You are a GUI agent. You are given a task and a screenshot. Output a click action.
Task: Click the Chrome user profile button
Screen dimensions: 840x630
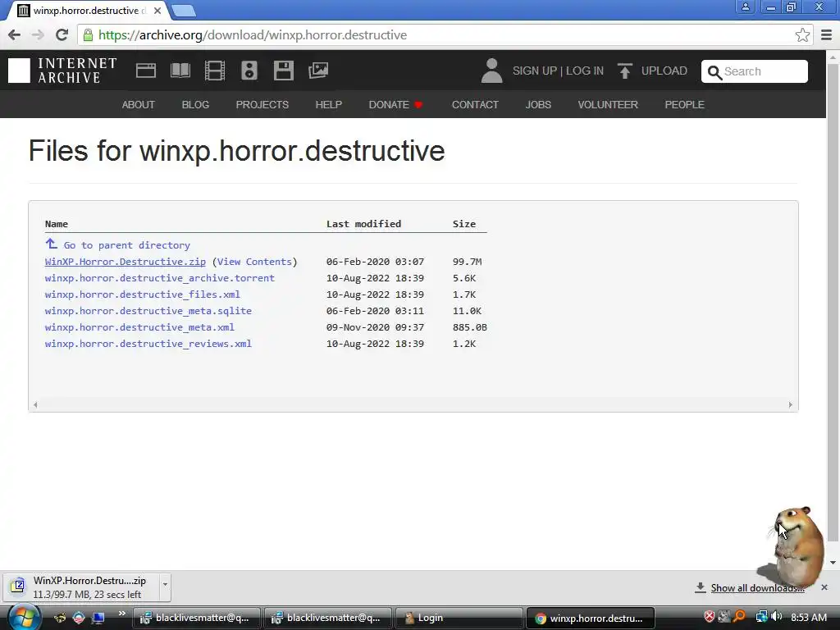click(745, 7)
